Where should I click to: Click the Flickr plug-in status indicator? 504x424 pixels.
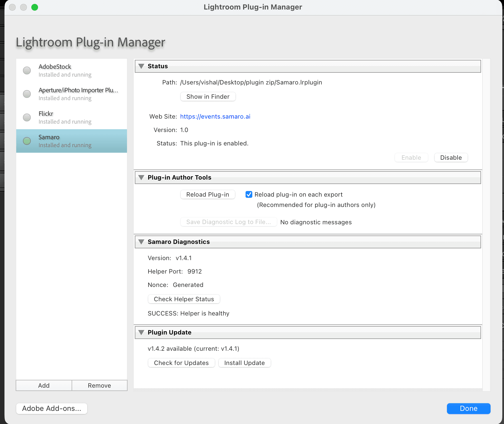pos(27,117)
